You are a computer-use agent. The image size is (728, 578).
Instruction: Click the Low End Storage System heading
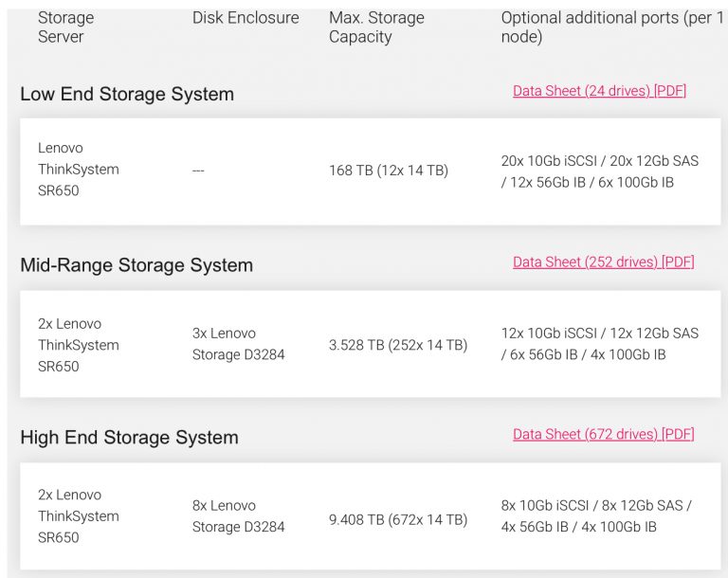(x=127, y=94)
